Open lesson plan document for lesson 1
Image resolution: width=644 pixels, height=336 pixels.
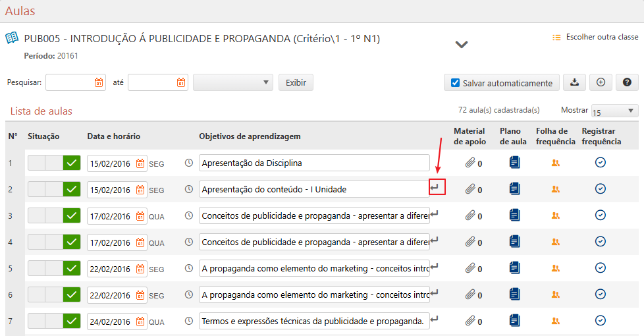tap(515, 163)
